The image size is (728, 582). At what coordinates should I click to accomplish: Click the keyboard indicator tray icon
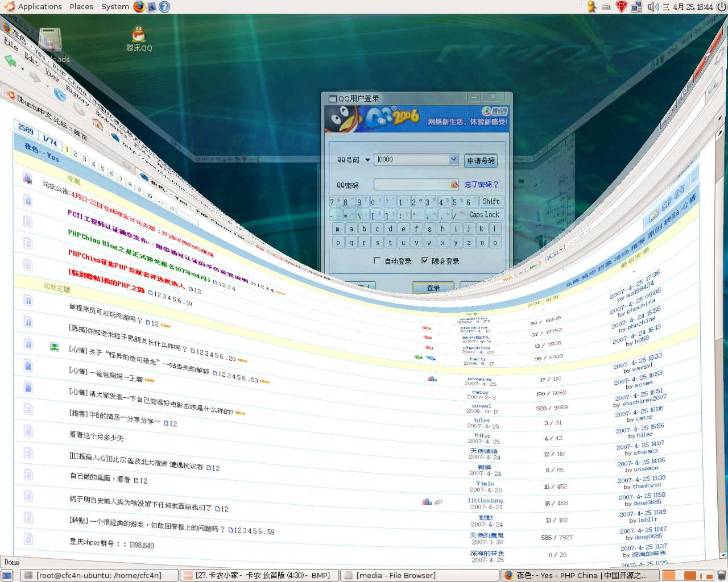click(x=606, y=7)
